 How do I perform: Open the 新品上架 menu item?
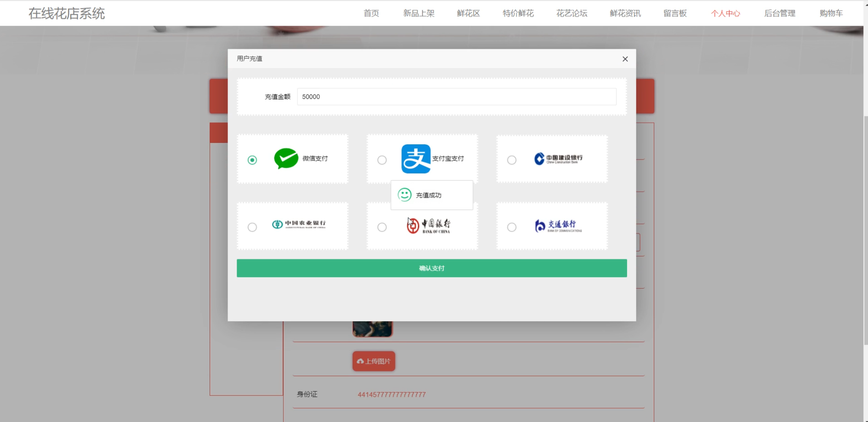(419, 13)
